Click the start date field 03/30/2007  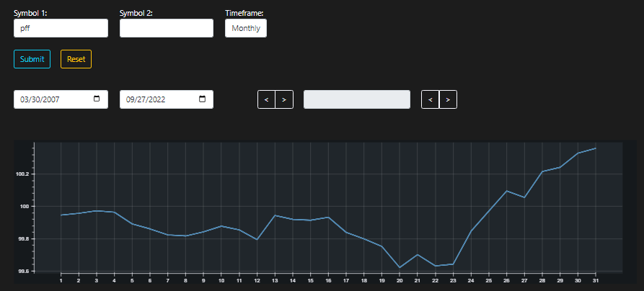(x=61, y=99)
